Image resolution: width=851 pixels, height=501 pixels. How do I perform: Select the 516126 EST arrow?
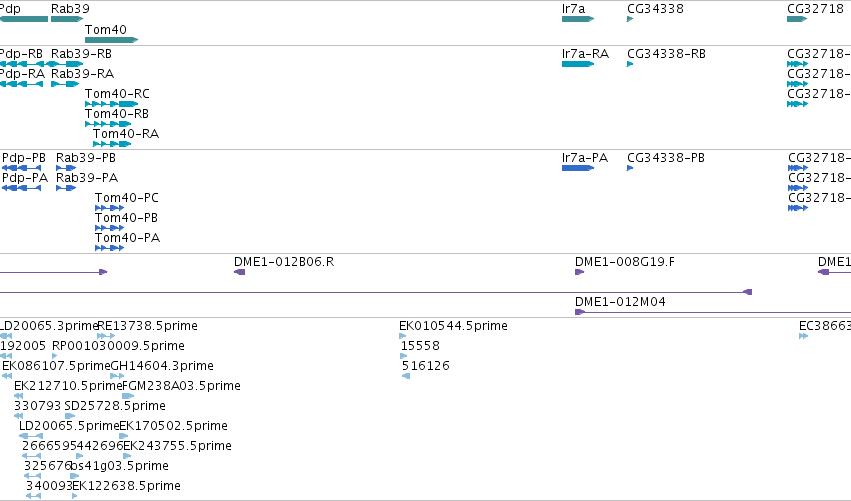tap(405, 376)
